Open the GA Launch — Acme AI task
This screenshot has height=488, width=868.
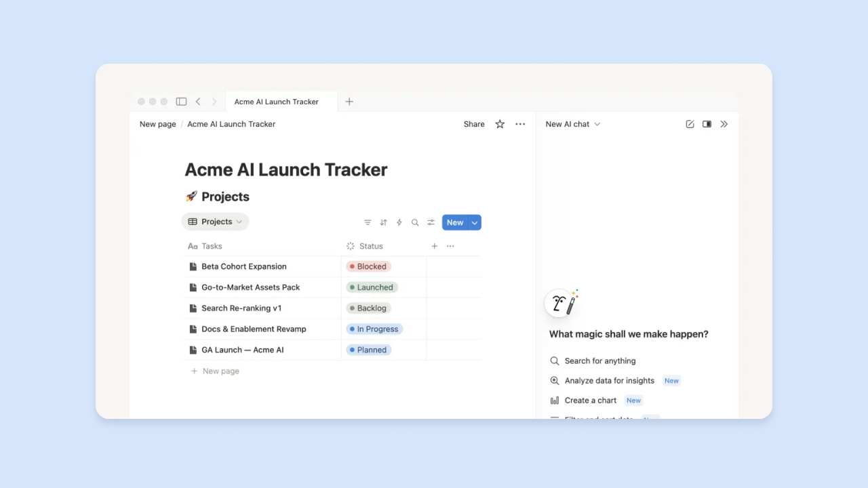tap(243, 350)
